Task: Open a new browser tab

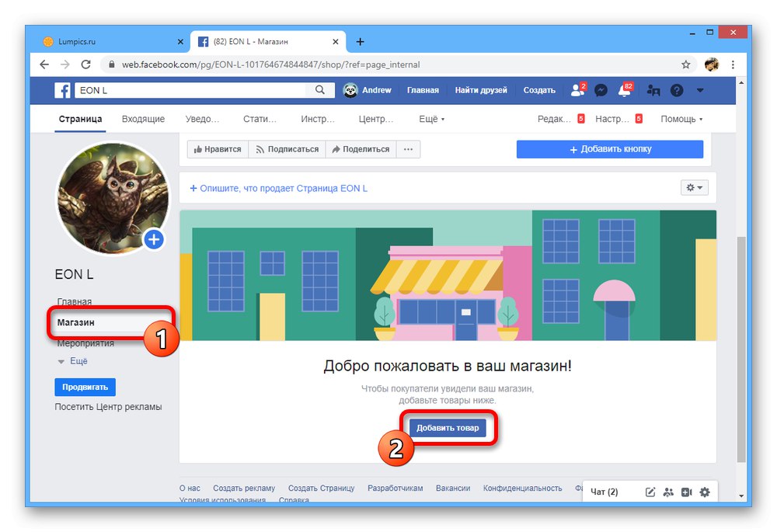Action: [361, 42]
